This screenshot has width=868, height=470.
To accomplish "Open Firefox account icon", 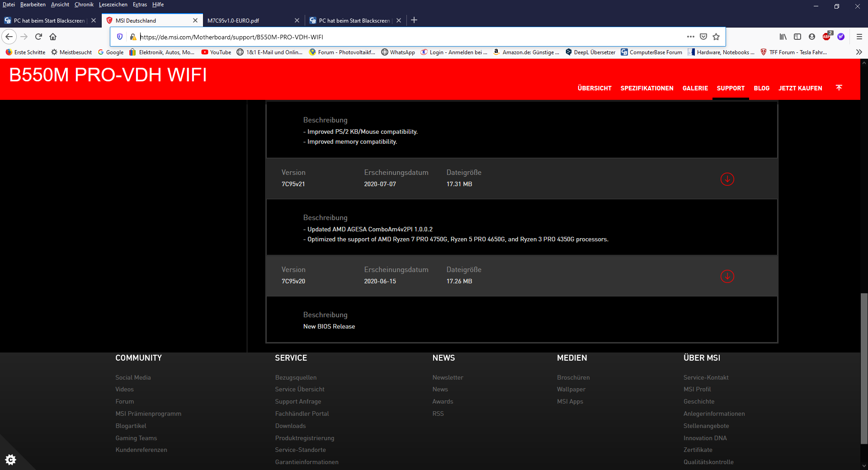I will coord(812,37).
